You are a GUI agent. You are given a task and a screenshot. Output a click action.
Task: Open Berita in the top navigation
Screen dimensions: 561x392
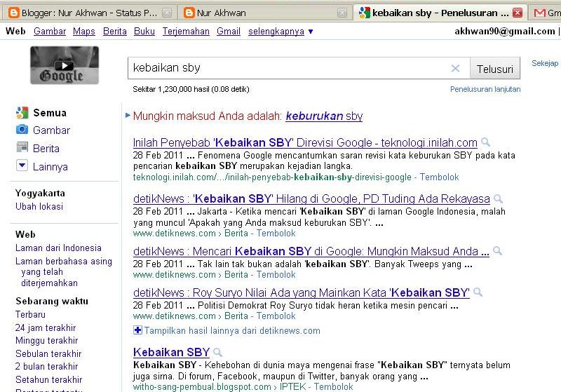tap(115, 32)
